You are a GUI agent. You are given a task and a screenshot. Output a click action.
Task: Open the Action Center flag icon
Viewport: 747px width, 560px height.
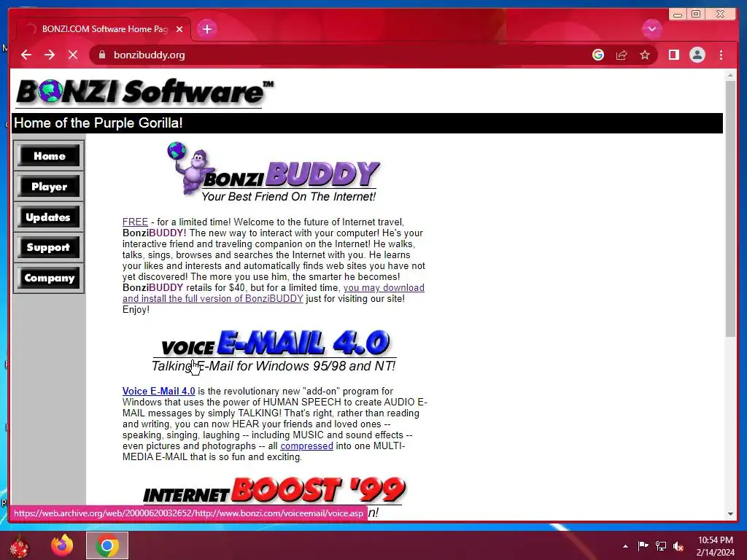pos(643,545)
